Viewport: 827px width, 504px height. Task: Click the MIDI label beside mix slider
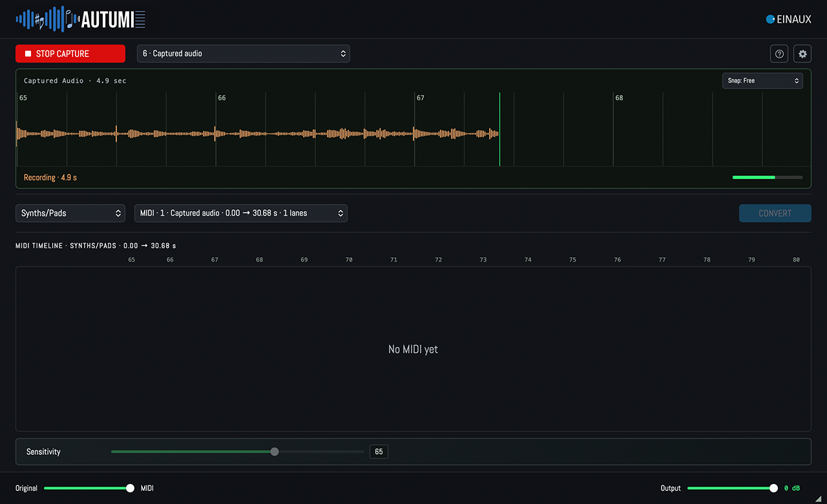[x=147, y=488]
